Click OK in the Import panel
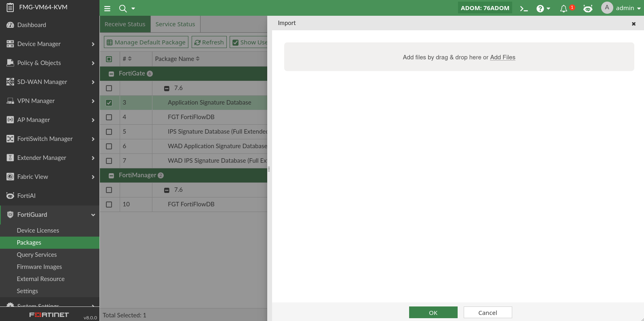The image size is (644, 321). tap(433, 313)
